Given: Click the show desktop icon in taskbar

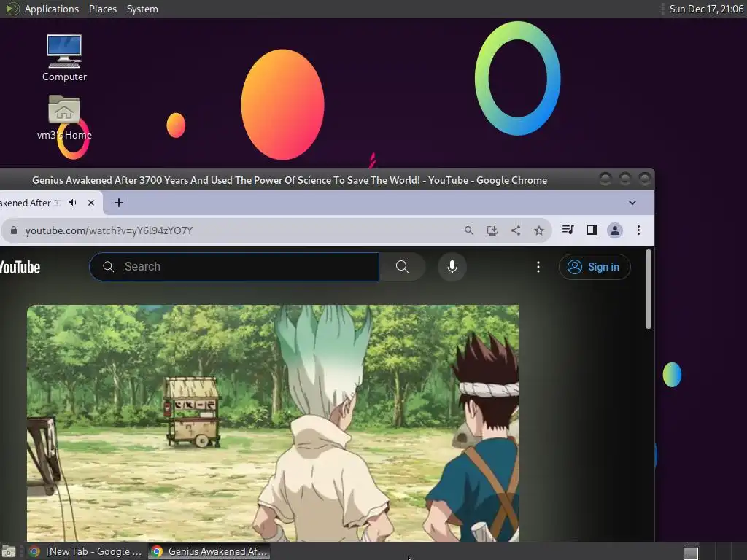Looking at the screenshot, I should (x=9, y=551).
